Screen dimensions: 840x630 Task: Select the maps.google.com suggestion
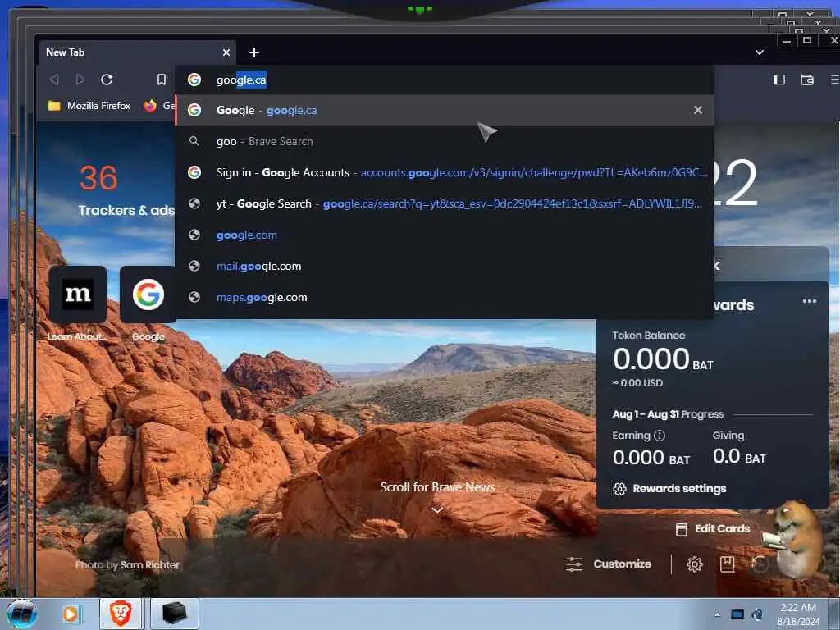coord(445,297)
